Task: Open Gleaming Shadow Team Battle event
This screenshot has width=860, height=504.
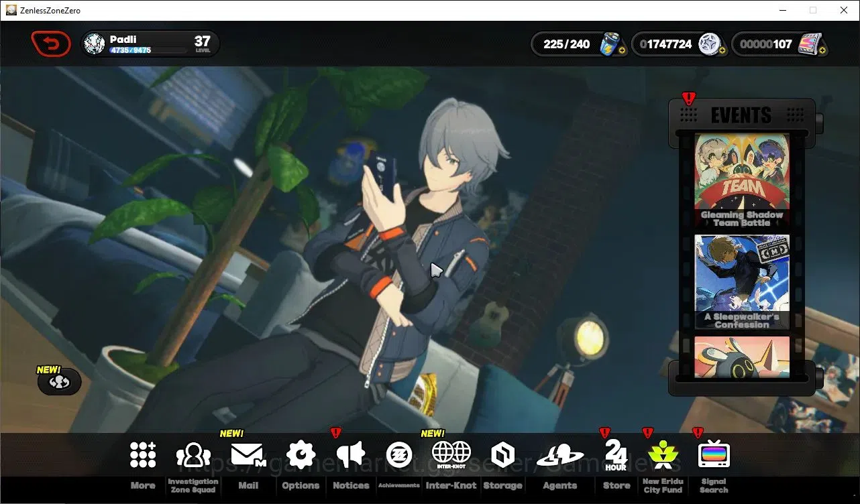Action: [742, 180]
